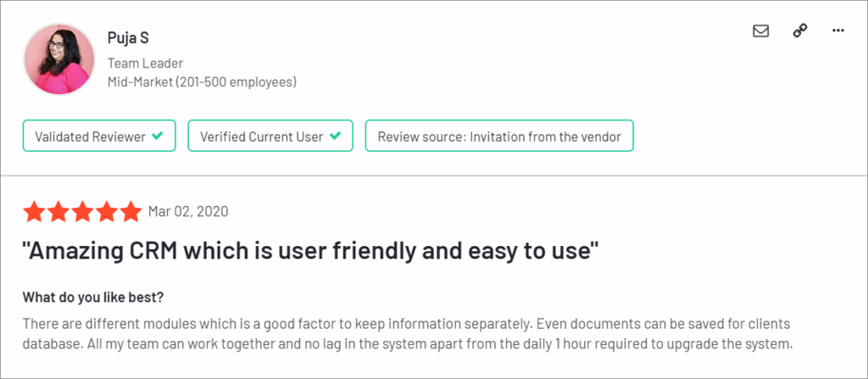Click the third rating star

click(82, 211)
